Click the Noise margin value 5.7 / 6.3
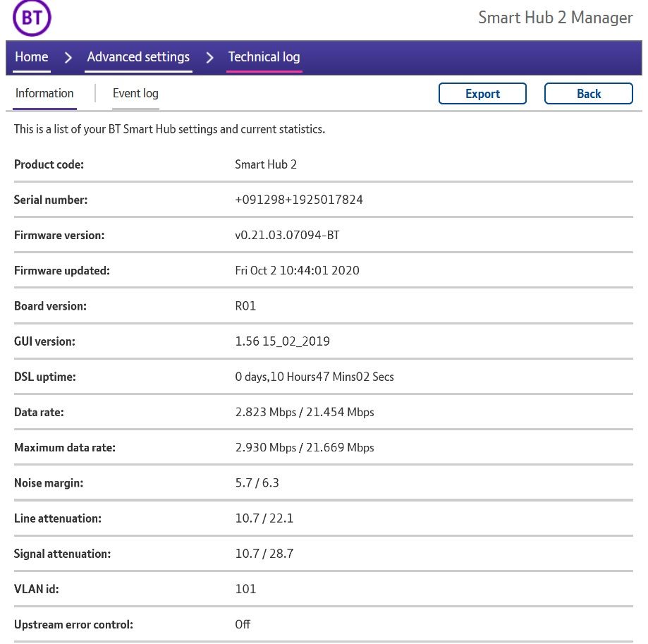Viewport: 648px width, 644px height. [x=257, y=483]
